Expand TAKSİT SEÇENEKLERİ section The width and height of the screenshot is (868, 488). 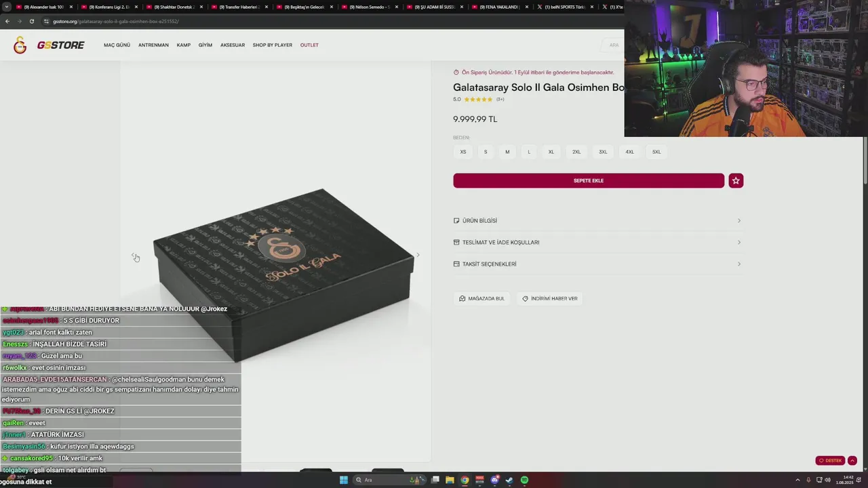coord(597,264)
